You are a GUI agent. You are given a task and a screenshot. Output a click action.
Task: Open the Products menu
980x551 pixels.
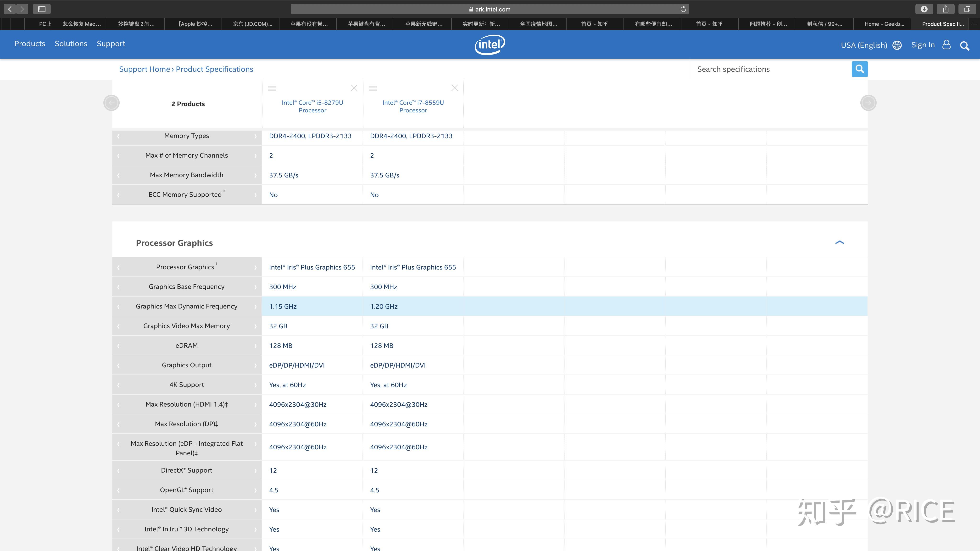pyautogui.click(x=30, y=44)
